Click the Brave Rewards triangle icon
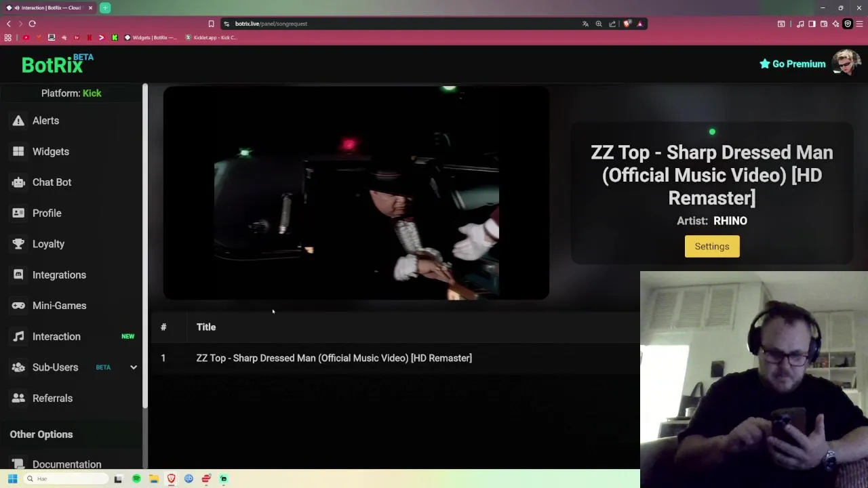The width and height of the screenshot is (868, 488). point(639,24)
